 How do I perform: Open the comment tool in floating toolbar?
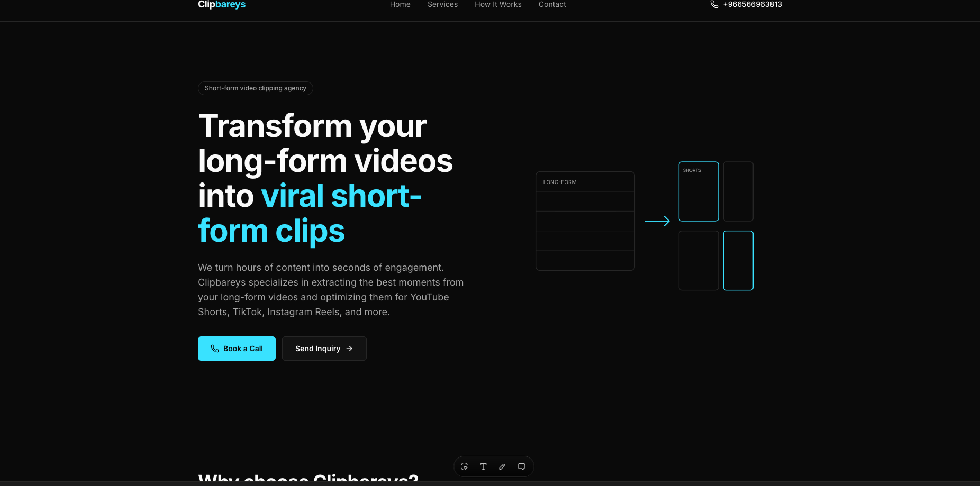pos(521,466)
